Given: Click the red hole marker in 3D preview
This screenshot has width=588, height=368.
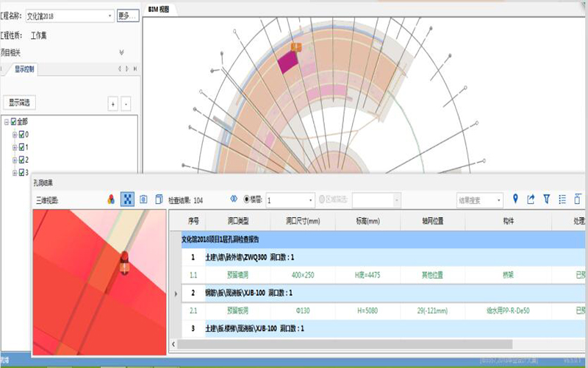Looking at the screenshot, I should coord(124,263).
